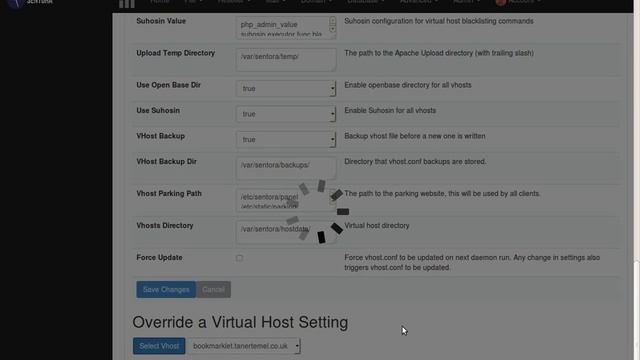Click the Select Vhost button
This screenshot has height=360, width=640.
[x=159, y=346]
